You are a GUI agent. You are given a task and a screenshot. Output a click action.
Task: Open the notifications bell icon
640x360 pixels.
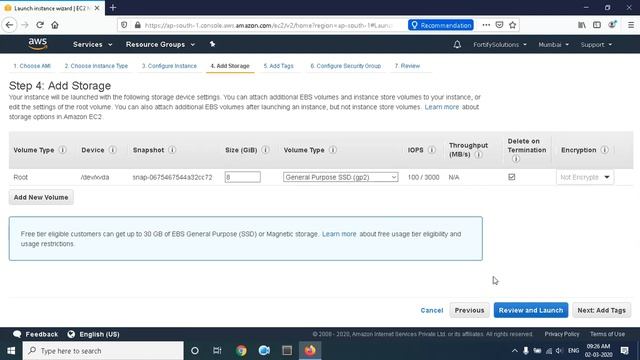[457, 44]
